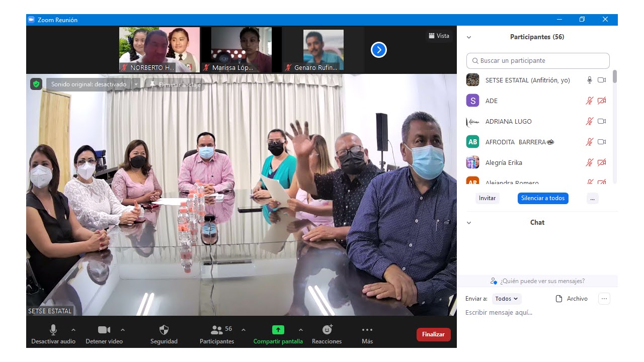Toggle ADRIANA LUGO muted microphone icon
644x362 pixels.
[590, 121]
